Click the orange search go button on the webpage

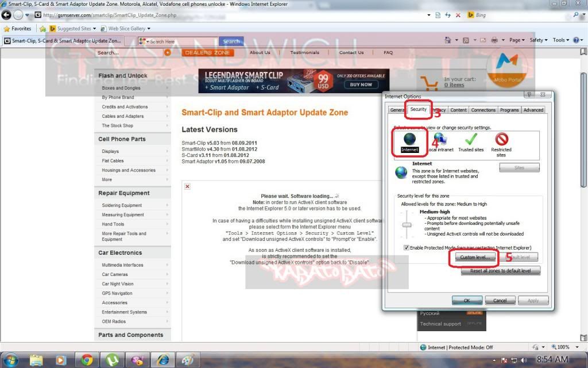pos(168,52)
